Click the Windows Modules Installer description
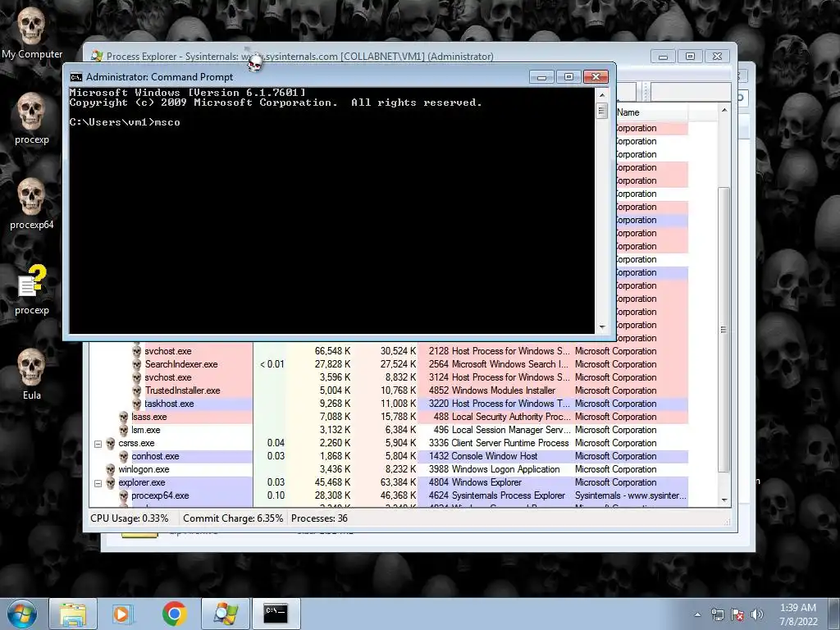 coord(504,390)
